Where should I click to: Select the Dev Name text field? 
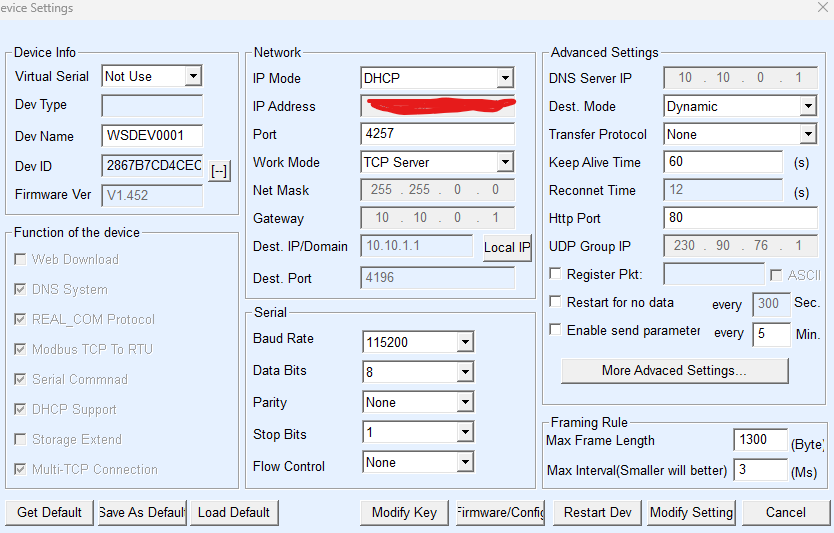point(152,136)
